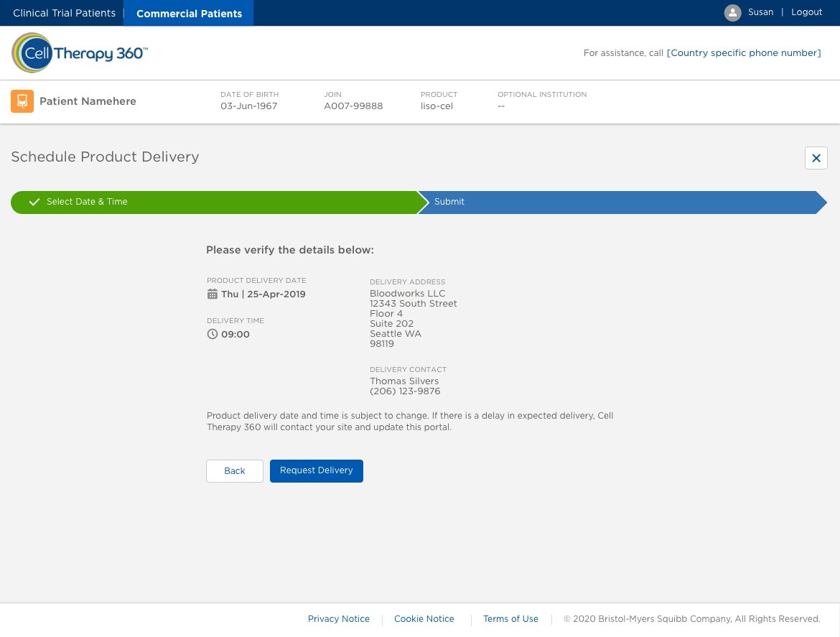Click the Susan user avatar icon
840x637 pixels.
732,13
